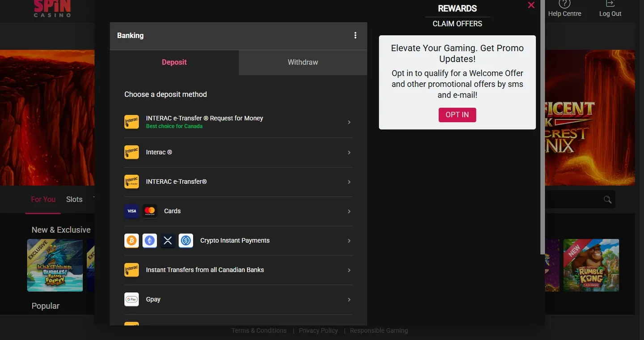Screen dimensions: 644x340
Task: Close the Rewards panel with the red X
Action: pyautogui.click(x=531, y=5)
